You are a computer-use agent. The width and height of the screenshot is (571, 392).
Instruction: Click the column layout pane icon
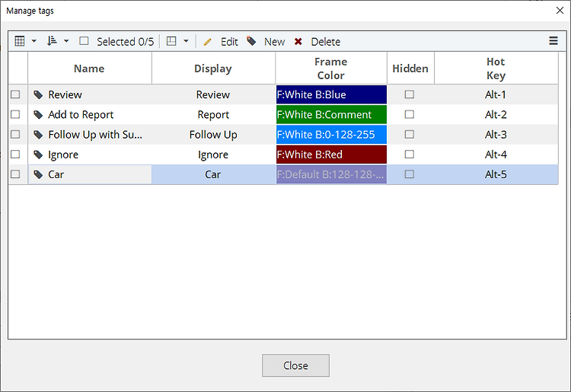[x=171, y=41]
